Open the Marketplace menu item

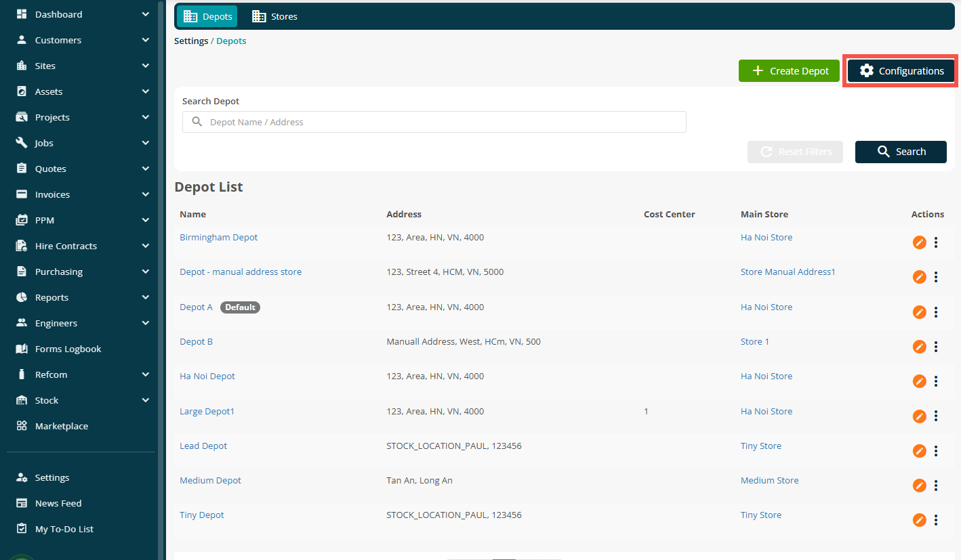tap(62, 426)
